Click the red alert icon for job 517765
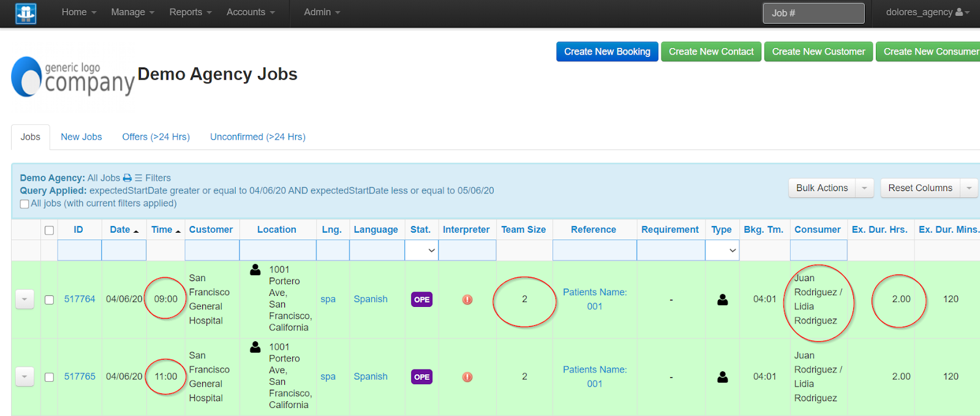 [x=467, y=377]
